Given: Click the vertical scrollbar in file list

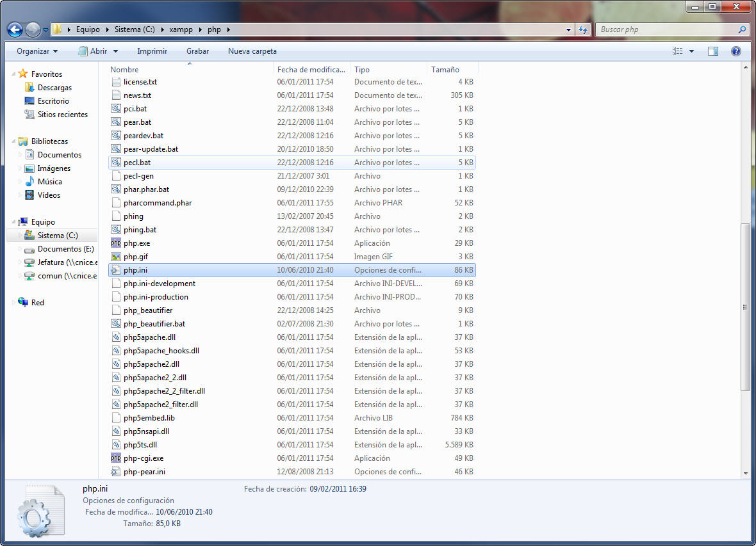Looking at the screenshot, I should [x=745, y=307].
